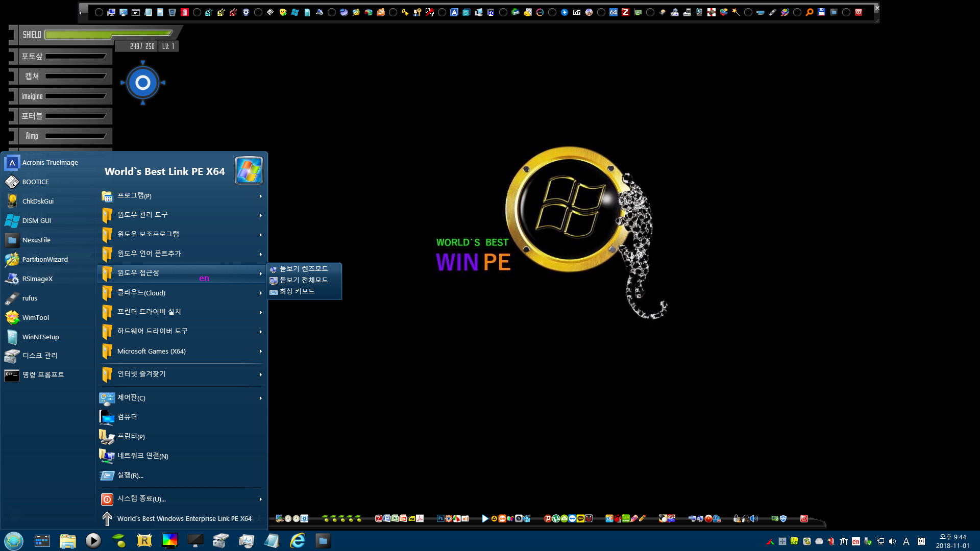Click the Windows logo tile in start menu
Image resolution: width=980 pixels, height=551 pixels.
click(x=249, y=170)
